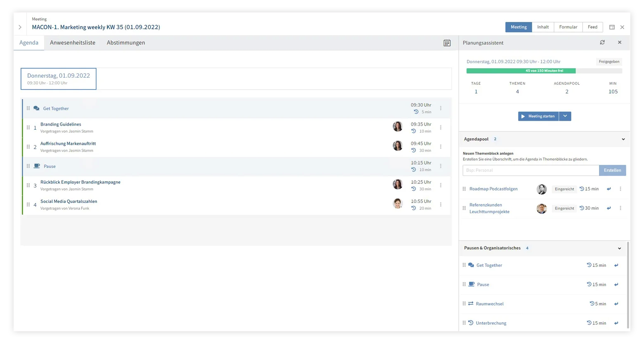Viewport: 644px width, 342px height.
Task: Open three-dot menu for Social Media Quartalszahlen
Action: click(440, 205)
